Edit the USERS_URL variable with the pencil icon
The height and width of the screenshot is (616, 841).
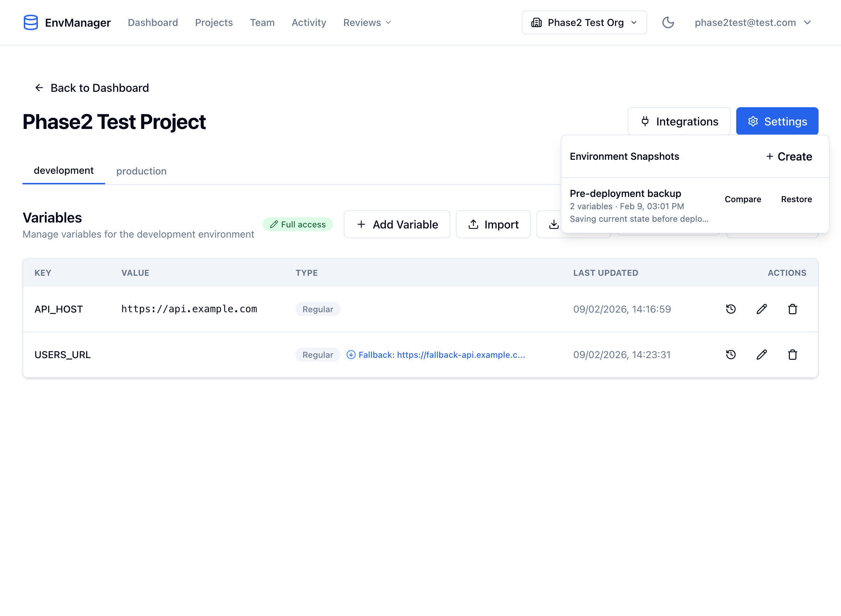pos(761,355)
